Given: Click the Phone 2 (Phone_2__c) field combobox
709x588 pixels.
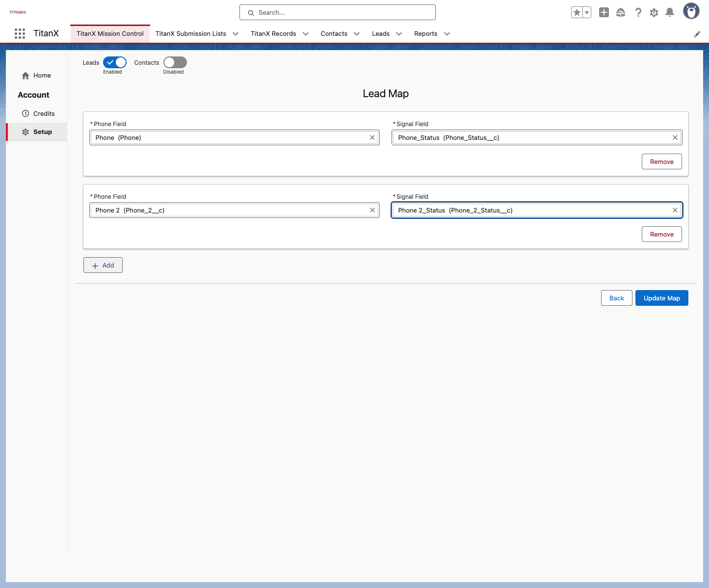Looking at the screenshot, I should coord(235,210).
